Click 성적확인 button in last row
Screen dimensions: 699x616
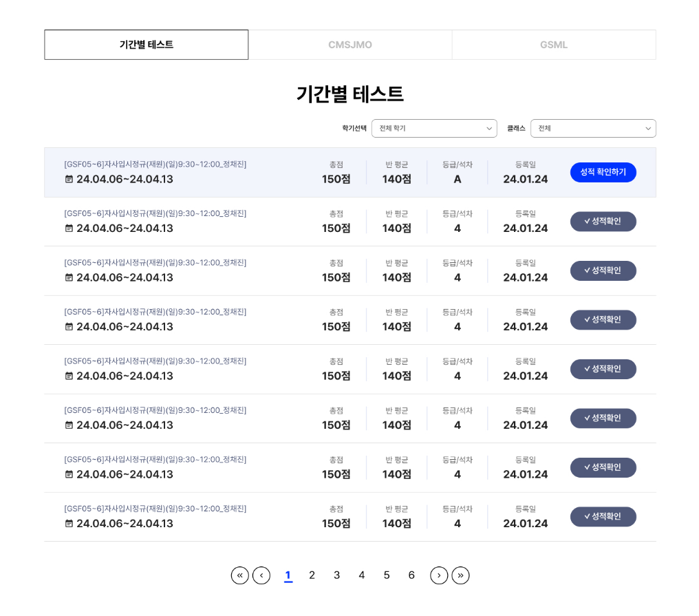point(603,516)
